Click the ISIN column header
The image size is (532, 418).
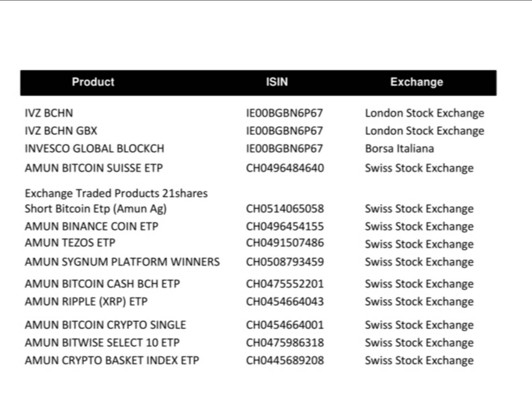(277, 82)
